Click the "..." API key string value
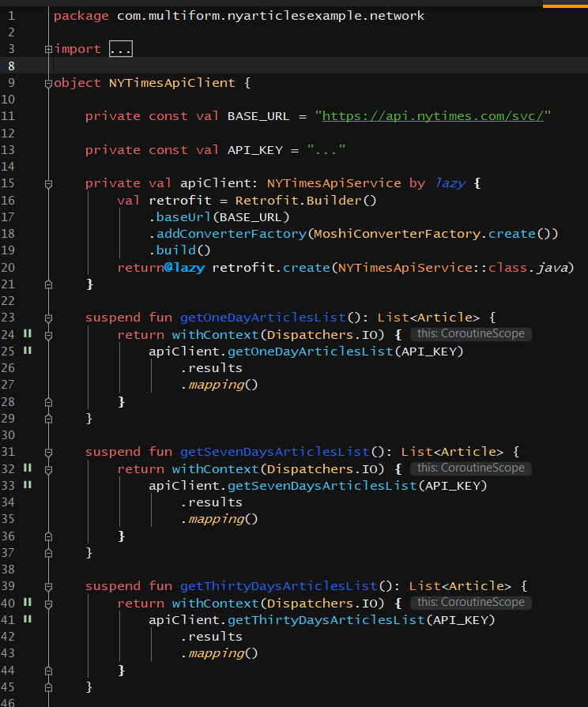Image resolution: width=588 pixels, height=707 pixels. coord(326,150)
